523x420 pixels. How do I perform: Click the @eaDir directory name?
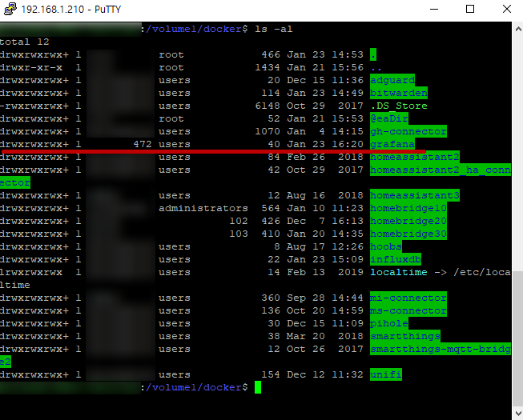[x=389, y=118]
